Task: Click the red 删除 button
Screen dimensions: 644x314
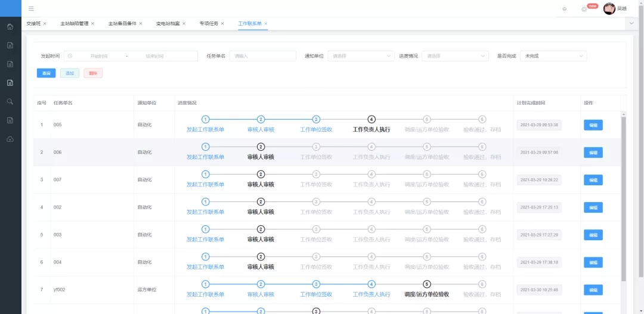Action: pos(92,73)
